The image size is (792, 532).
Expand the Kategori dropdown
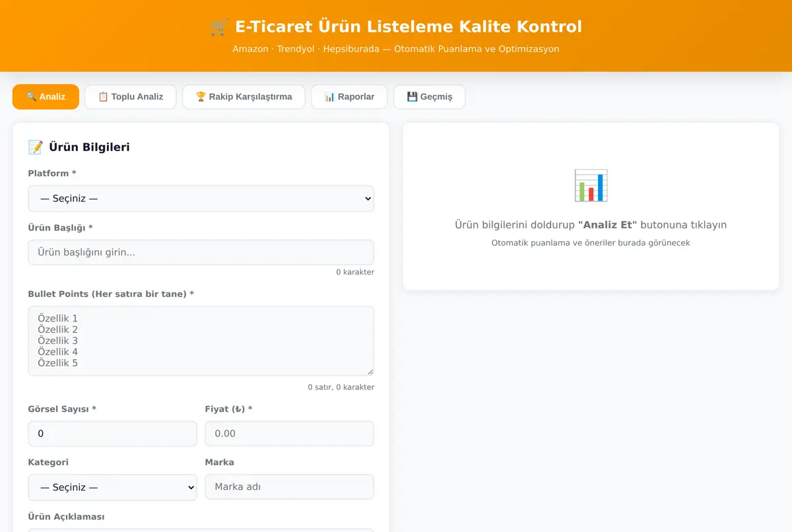tap(112, 487)
